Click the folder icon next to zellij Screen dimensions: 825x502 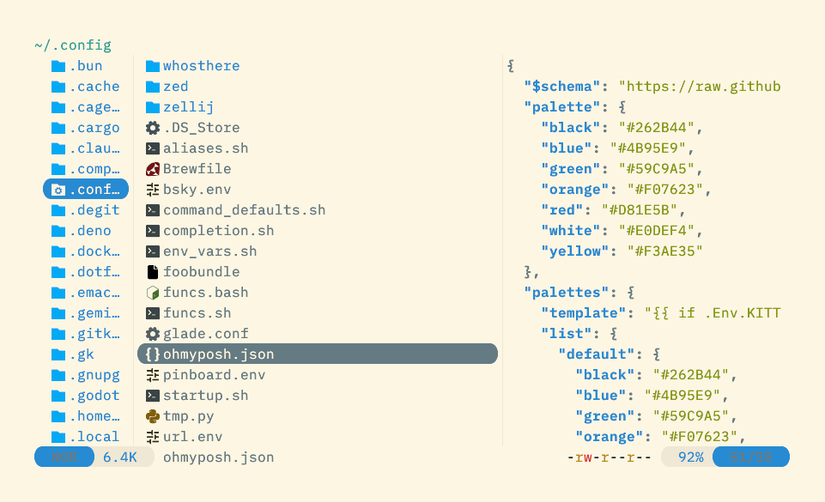pyautogui.click(x=153, y=107)
